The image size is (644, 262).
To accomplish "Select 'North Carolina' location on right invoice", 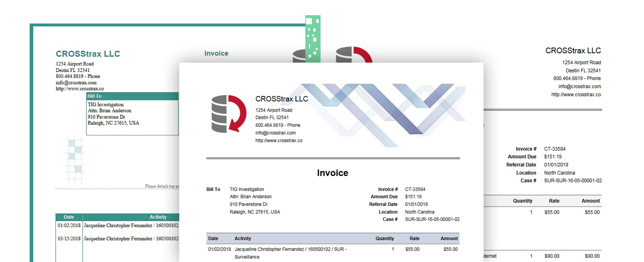I will [559, 173].
